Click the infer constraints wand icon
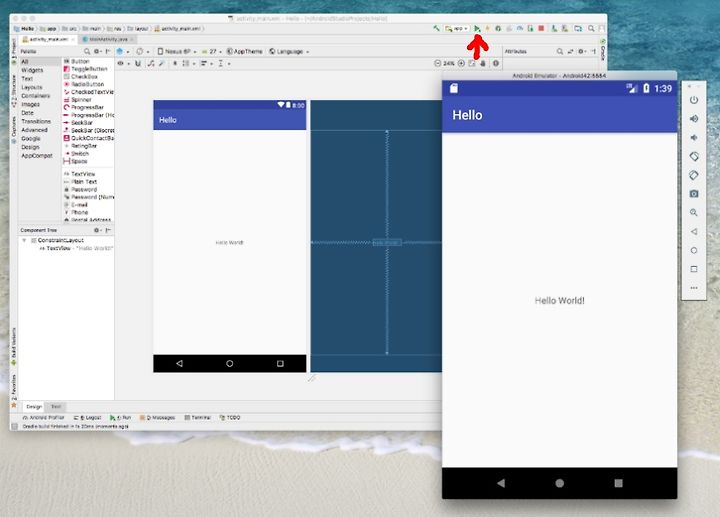 [x=162, y=63]
